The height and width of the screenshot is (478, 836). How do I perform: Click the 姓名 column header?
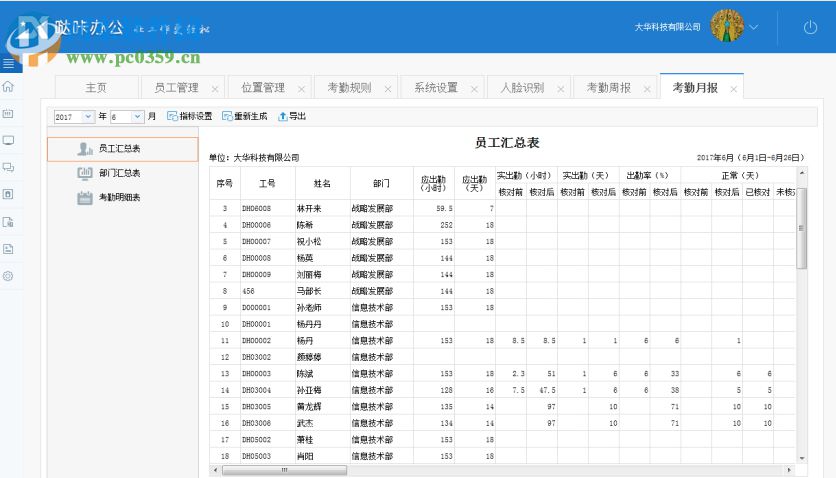tap(322, 183)
